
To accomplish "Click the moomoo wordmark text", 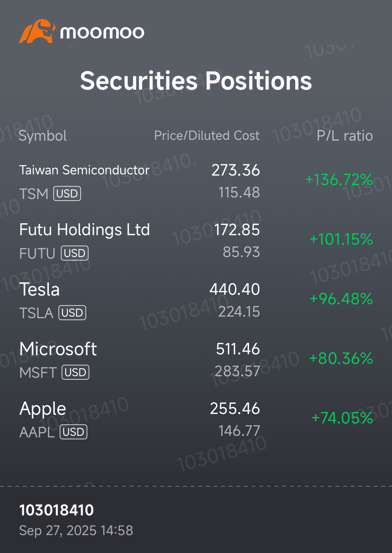I will [x=102, y=33].
